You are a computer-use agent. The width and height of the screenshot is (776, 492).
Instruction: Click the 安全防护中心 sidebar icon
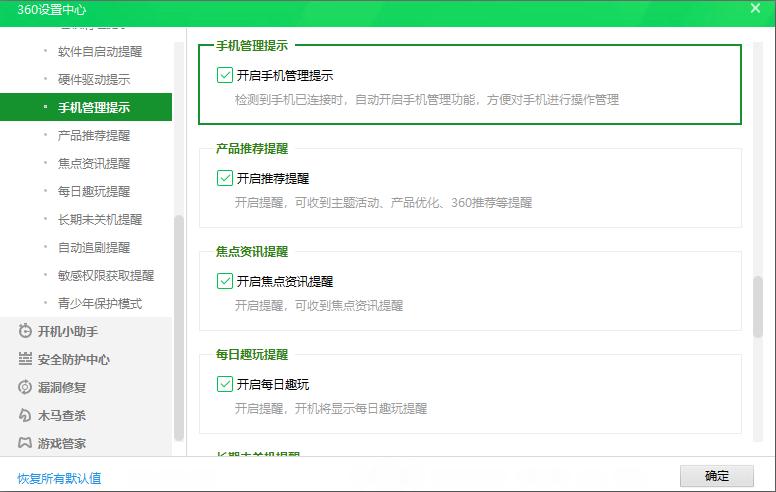pyautogui.click(x=25, y=359)
